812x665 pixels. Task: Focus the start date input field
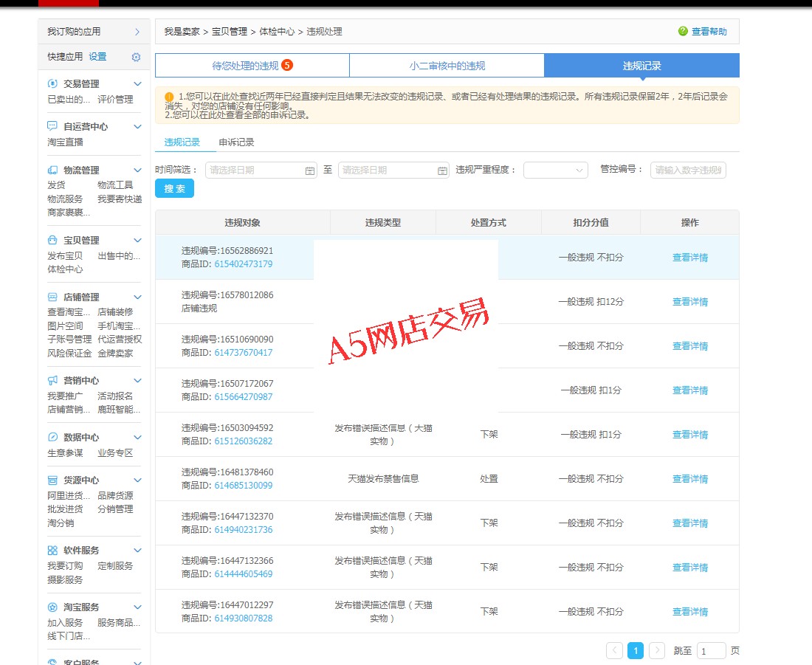pos(261,170)
